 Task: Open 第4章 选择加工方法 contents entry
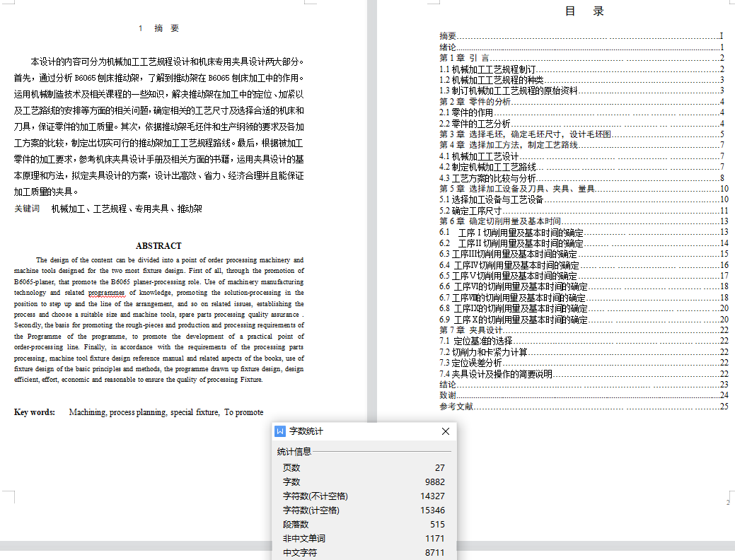coord(581,145)
